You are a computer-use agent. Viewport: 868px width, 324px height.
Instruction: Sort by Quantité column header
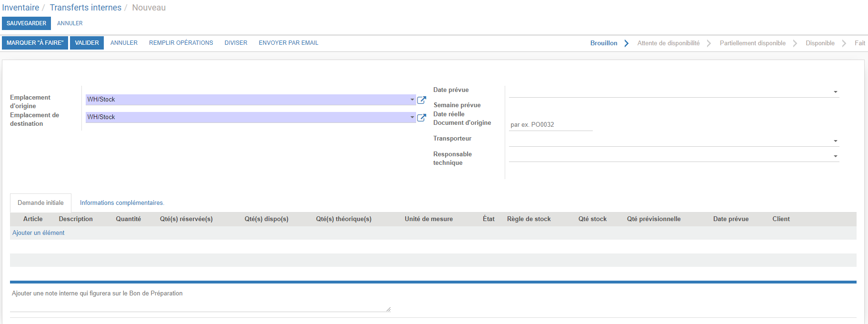(x=129, y=219)
